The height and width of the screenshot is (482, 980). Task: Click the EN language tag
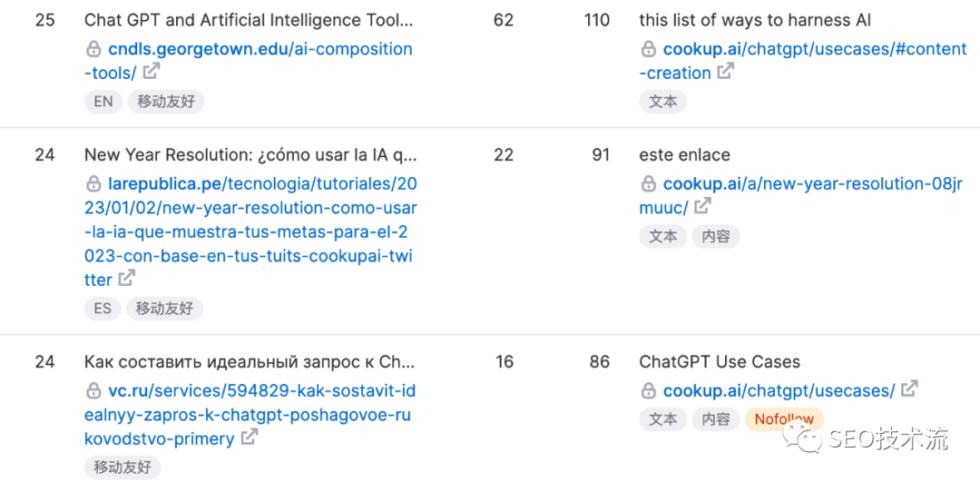pyautogui.click(x=103, y=102)
